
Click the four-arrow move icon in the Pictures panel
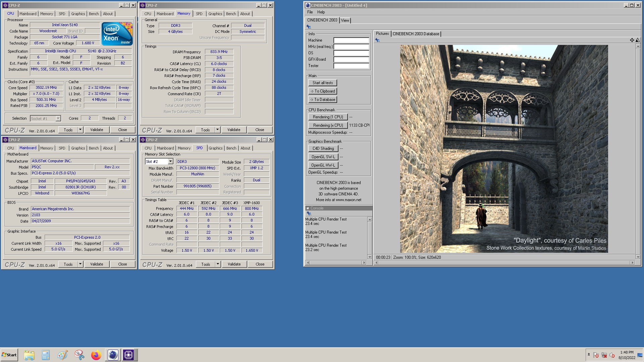click(x=632, y=40)
